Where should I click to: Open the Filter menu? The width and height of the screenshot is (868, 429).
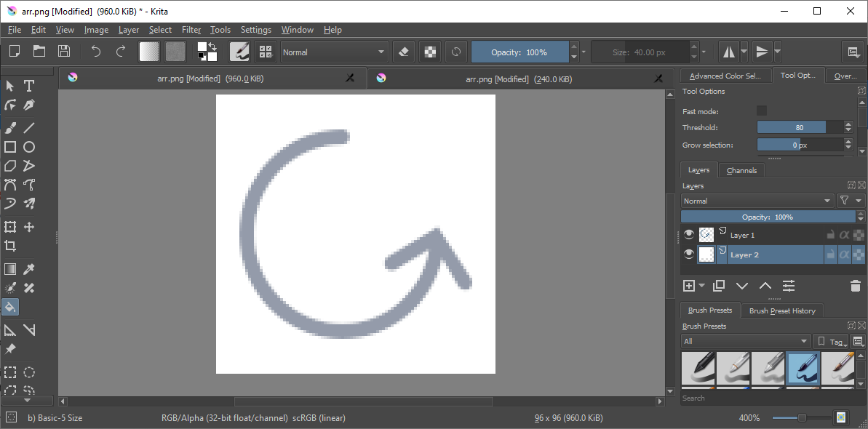click(191, 30)
